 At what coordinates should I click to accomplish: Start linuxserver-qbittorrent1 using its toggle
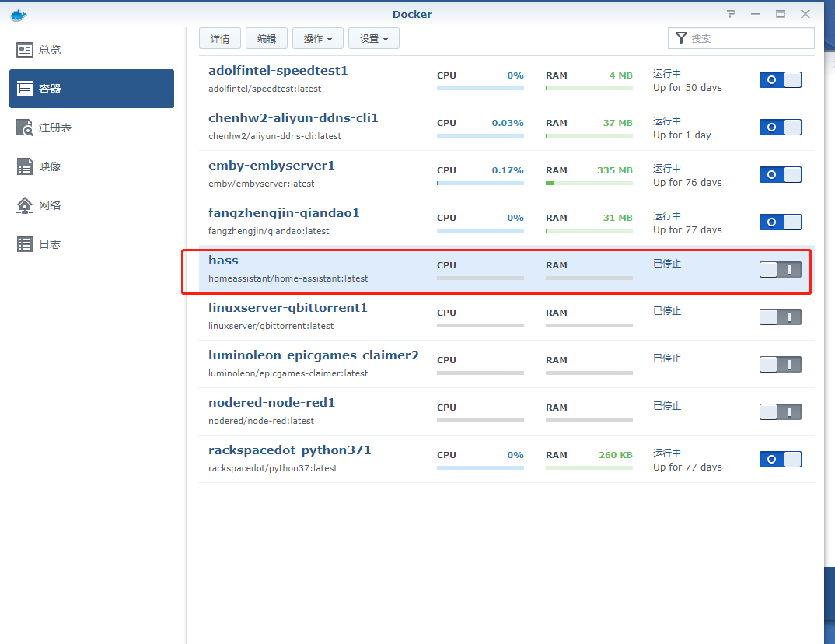pos(780,317)
